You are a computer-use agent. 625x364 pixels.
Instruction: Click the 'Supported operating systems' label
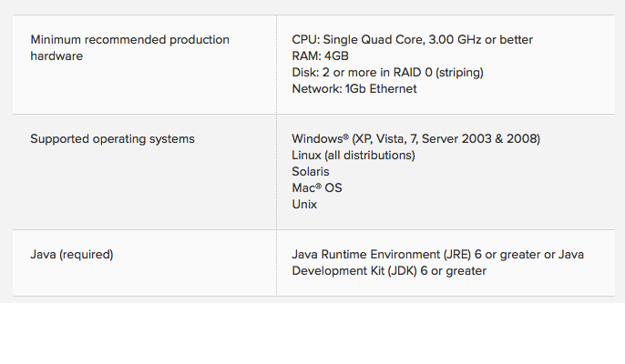(112, 139)
